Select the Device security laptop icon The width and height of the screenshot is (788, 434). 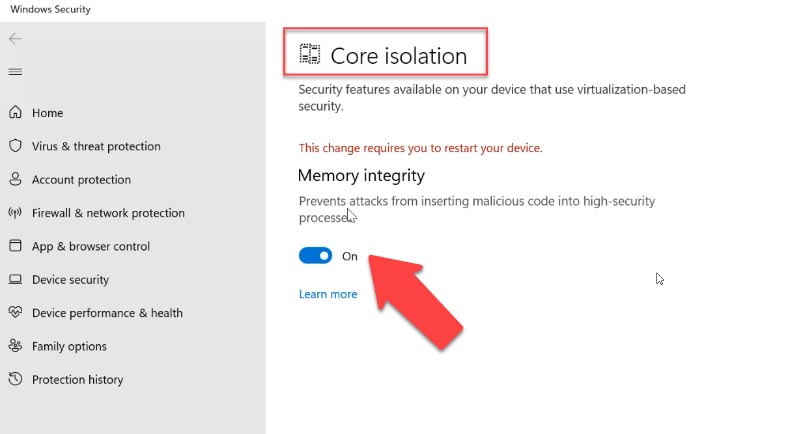coord(16,279)
